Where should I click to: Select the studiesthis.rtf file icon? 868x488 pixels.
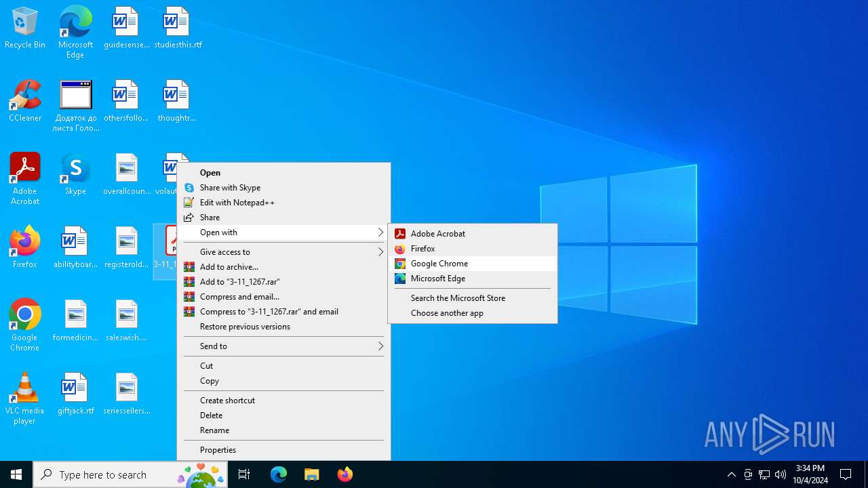[x=178, y=28]
